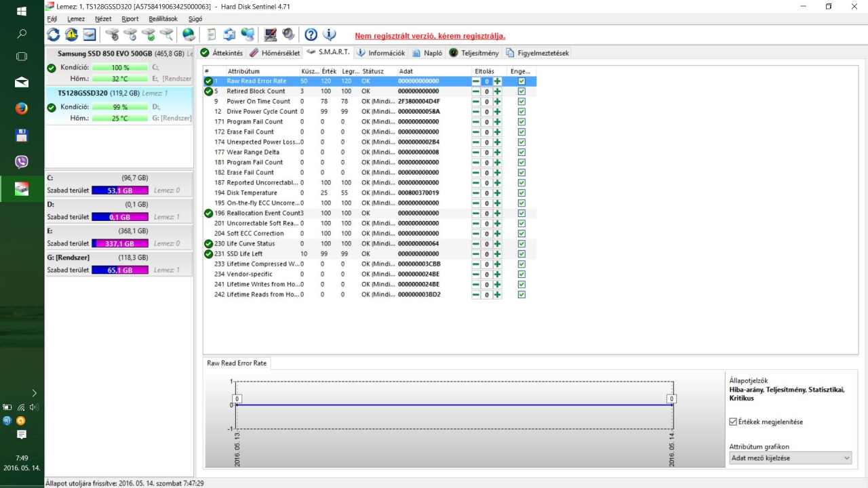Open the Beállítások menu
The image size is (868, 488).
tap(162, 19)
